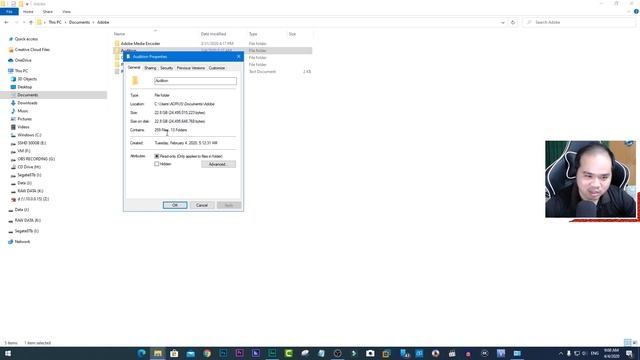Switch to the Sharing tab
640x360 pixels.
point(150,68)
